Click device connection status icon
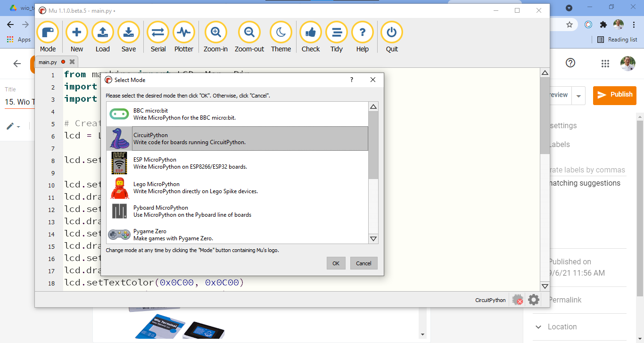The image size is (644, 343). pyautogui.click(x=518, y=300)
